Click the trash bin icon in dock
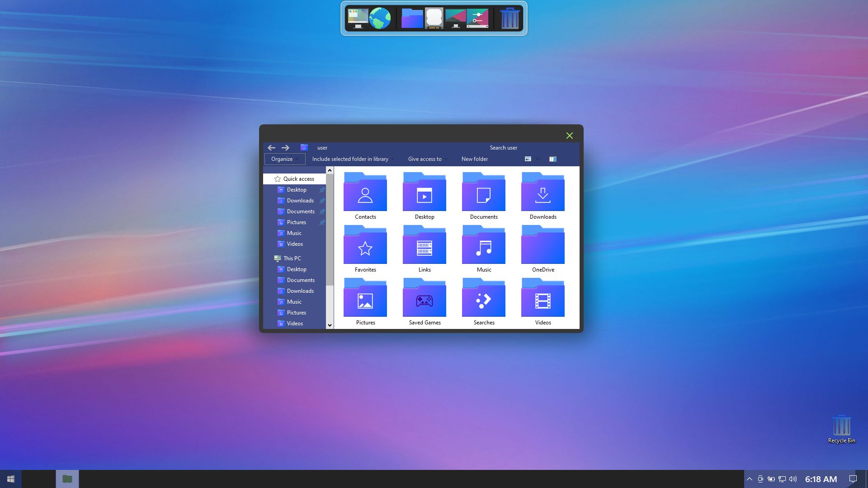This screenshot has width=868, height=488. pos(509,19)
